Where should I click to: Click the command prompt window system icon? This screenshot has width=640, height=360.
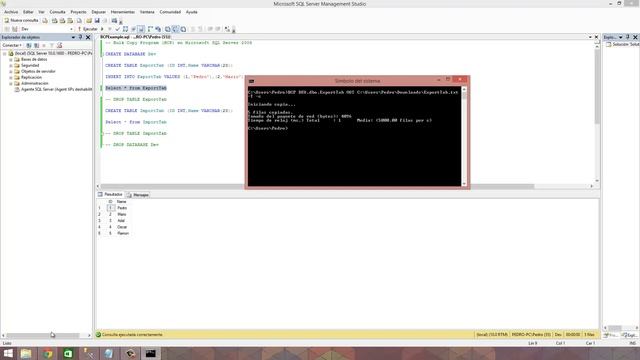(251, 81)
